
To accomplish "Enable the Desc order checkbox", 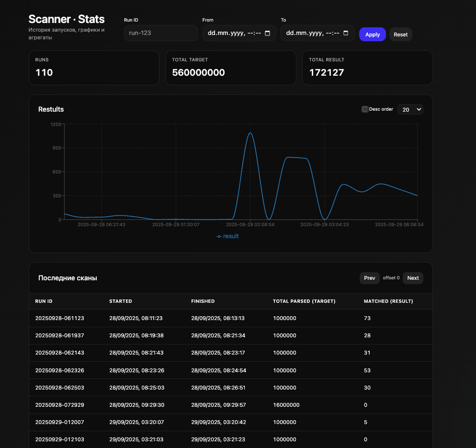I will coord(365,109).
